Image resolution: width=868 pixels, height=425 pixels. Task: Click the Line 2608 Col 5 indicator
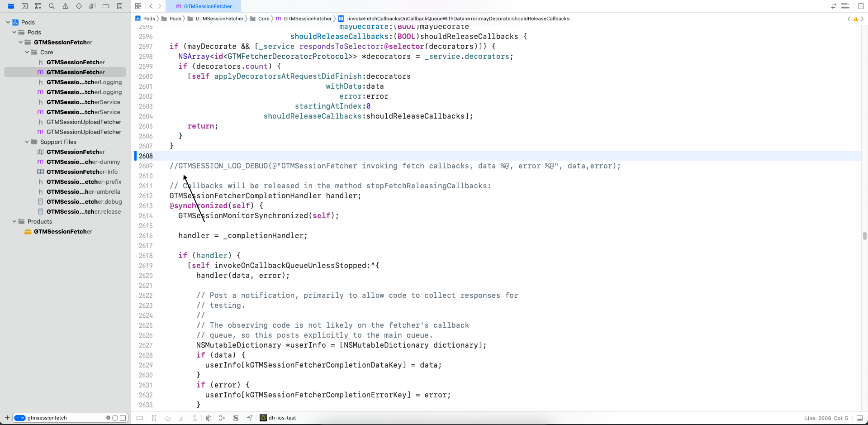[x=826, y=418]
